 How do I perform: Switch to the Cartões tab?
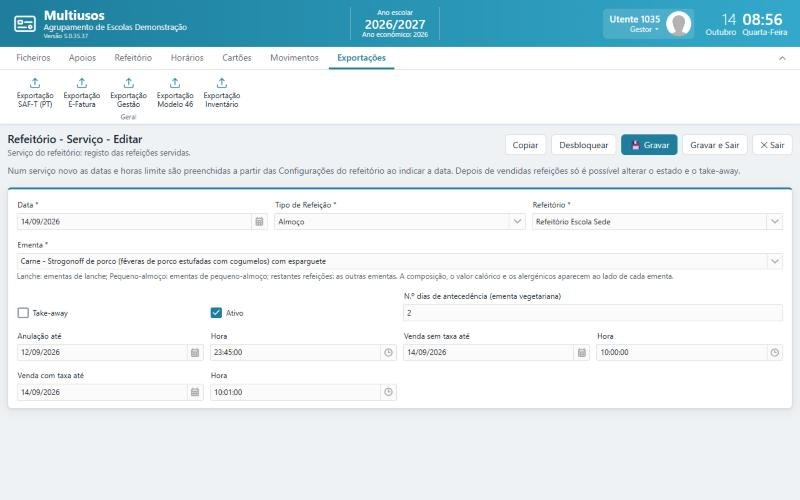coord(237,58)
